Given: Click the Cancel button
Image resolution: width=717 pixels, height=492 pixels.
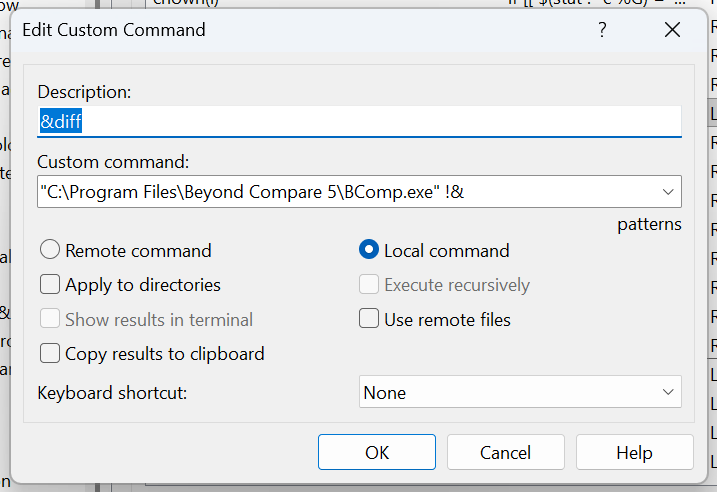Looking at the screenshot, I should pos(505,453).
